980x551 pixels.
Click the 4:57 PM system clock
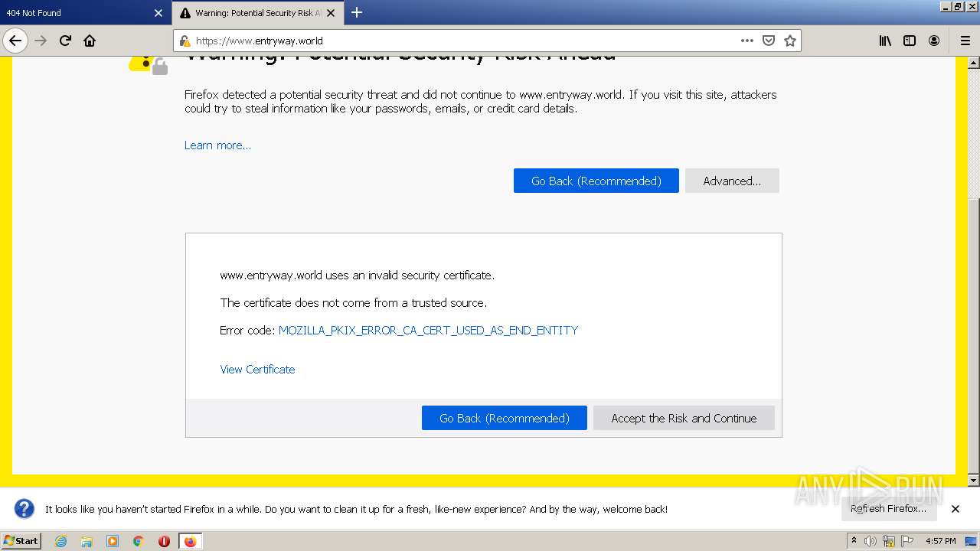tap(940, 541)
